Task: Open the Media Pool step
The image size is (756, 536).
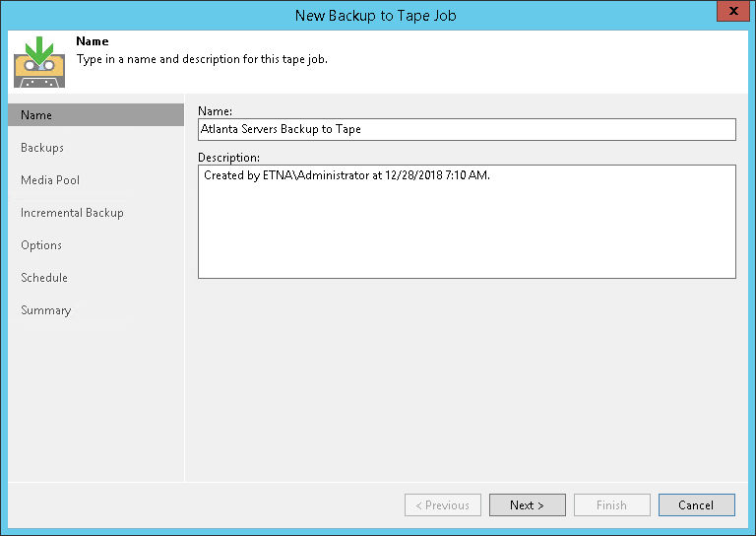Action: (50, 180)
